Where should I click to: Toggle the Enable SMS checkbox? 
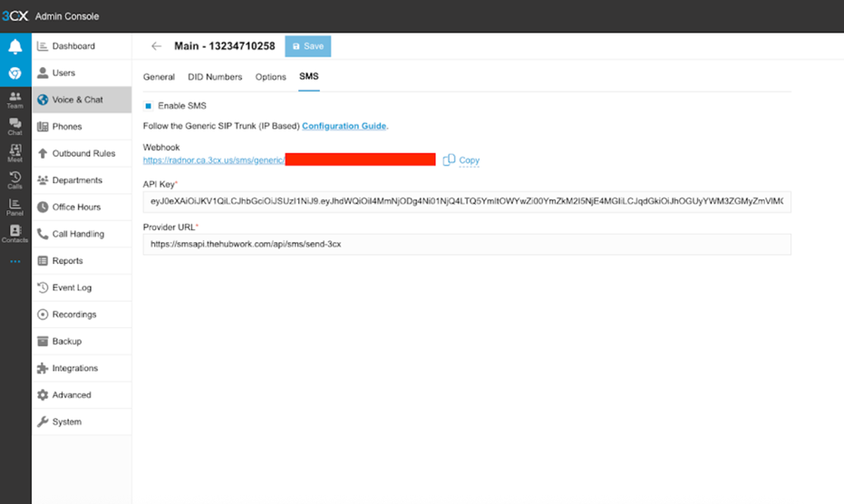click(x=149, y=106)
